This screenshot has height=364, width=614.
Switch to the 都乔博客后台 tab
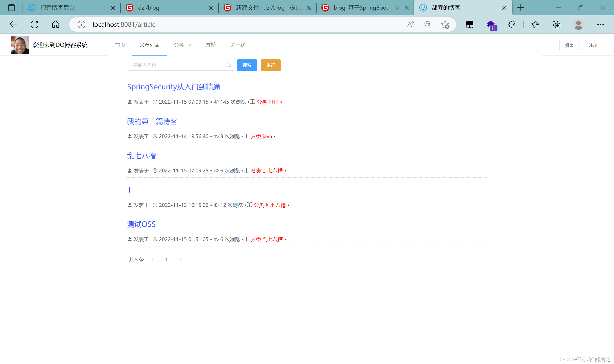click(x=58, y=8)
